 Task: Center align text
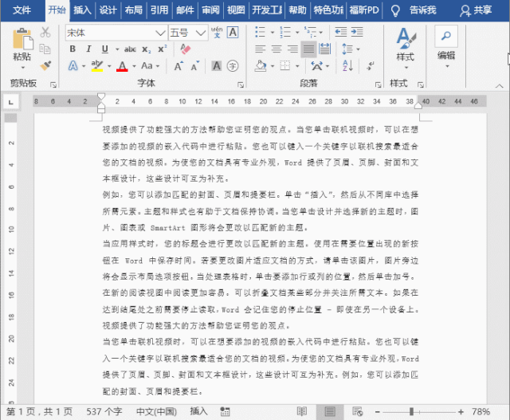point(277,49)
